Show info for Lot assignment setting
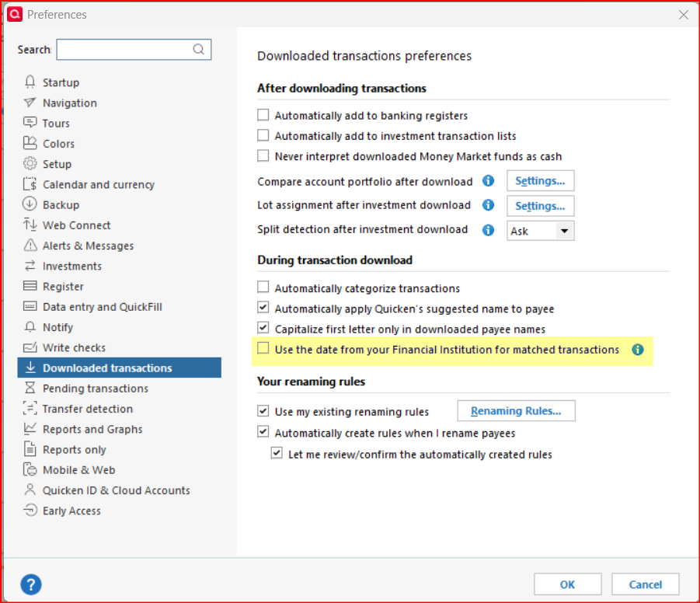The height and width of the screenshot is (603, 700). pos(489,205)
